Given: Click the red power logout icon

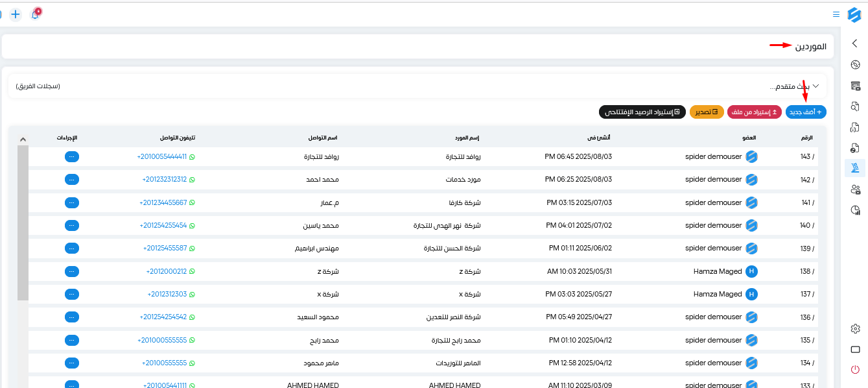Looking at the screenshot, I should pyautogui.click(x=855, y=369).
